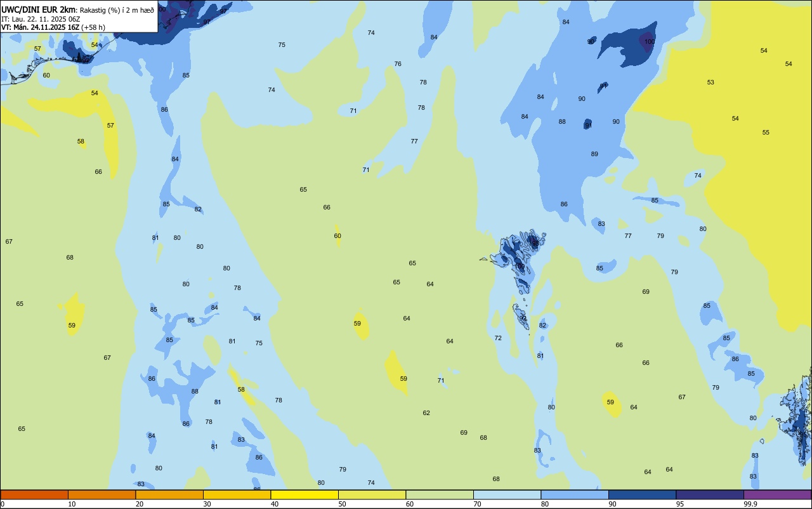Viewport: 812px width, 509px height.
Task: Click the 40–50 bright yellow legend swatch
Action: click(x=304, y=494)
